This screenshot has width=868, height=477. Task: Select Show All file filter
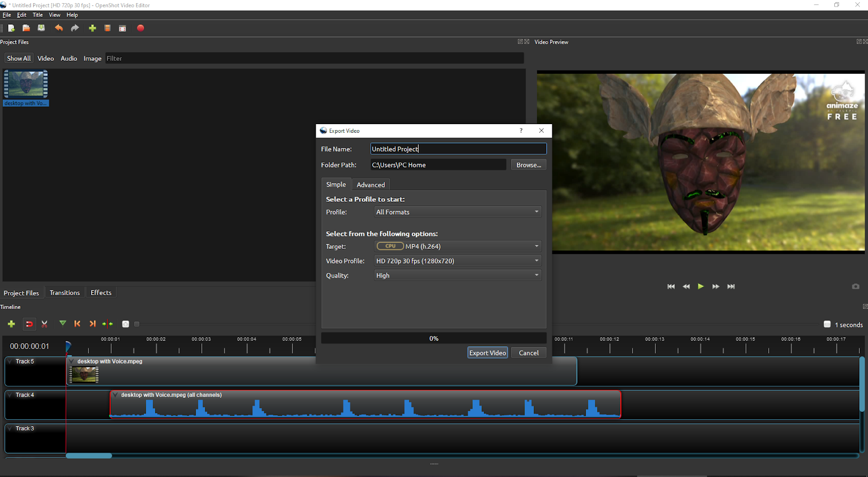[x=18, y=58]
